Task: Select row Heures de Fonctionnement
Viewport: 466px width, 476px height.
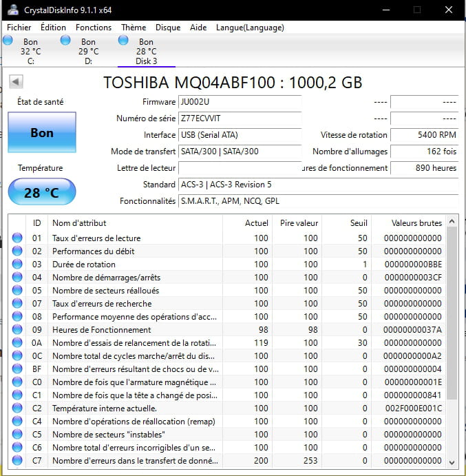Action: (x=227, y=330)
